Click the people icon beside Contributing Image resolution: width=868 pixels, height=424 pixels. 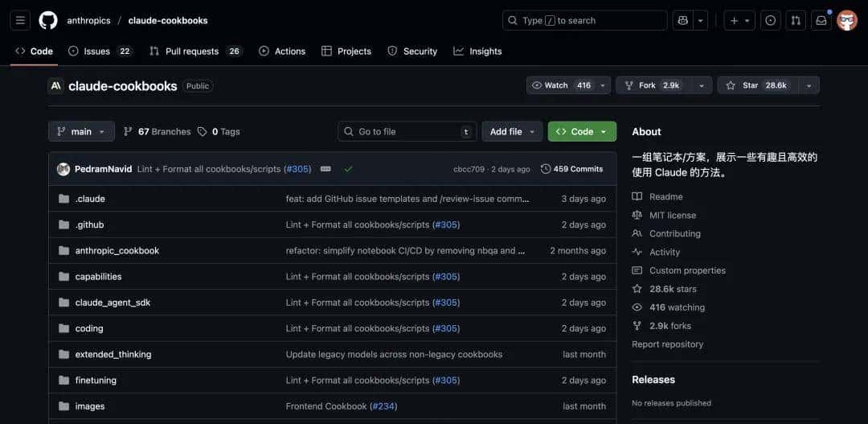point(637,233)
